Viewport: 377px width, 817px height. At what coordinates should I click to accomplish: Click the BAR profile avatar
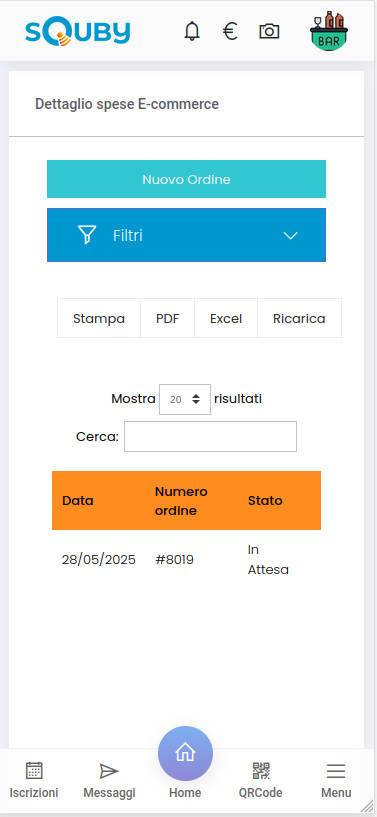click(x=329, y=31)
